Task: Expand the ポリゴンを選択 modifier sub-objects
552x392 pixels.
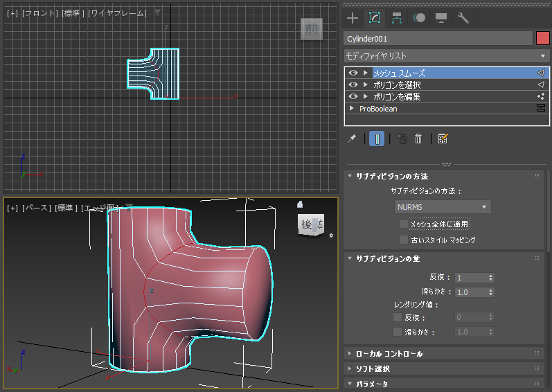Action: pos(366,84)
